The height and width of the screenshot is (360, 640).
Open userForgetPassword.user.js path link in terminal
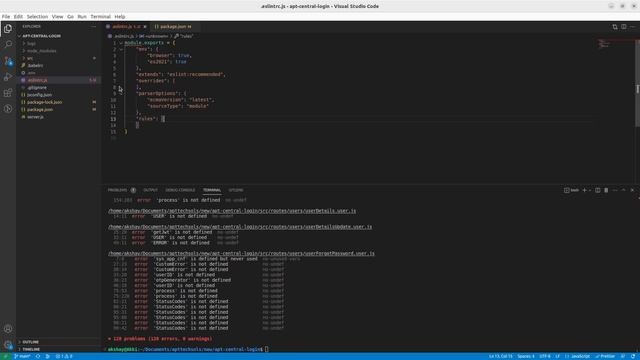(x=241, y=253)
